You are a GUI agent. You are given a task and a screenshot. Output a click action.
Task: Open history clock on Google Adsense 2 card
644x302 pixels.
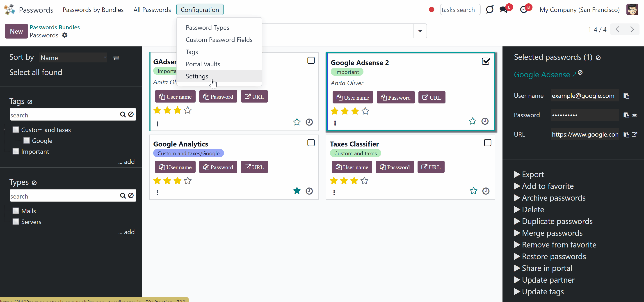(x=485, y=121)
